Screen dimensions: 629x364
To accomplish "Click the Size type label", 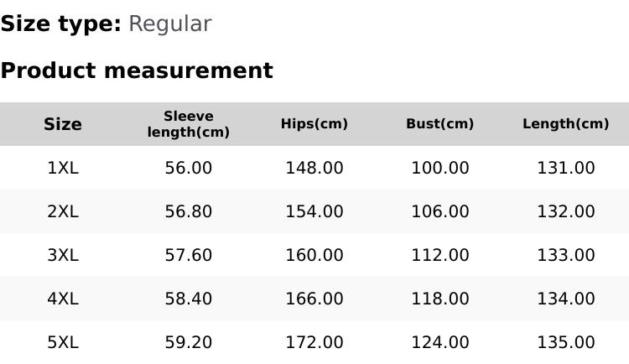I will (61, 24).
